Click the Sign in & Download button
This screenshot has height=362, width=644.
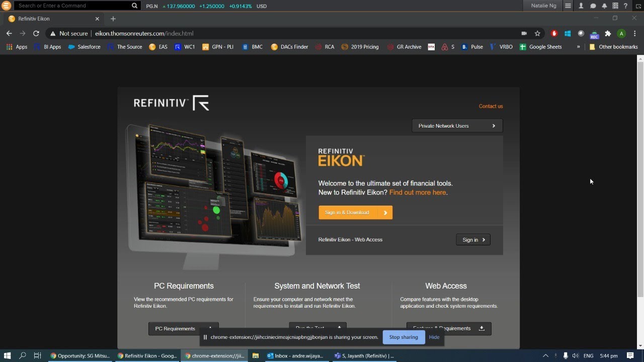(355, 212)
